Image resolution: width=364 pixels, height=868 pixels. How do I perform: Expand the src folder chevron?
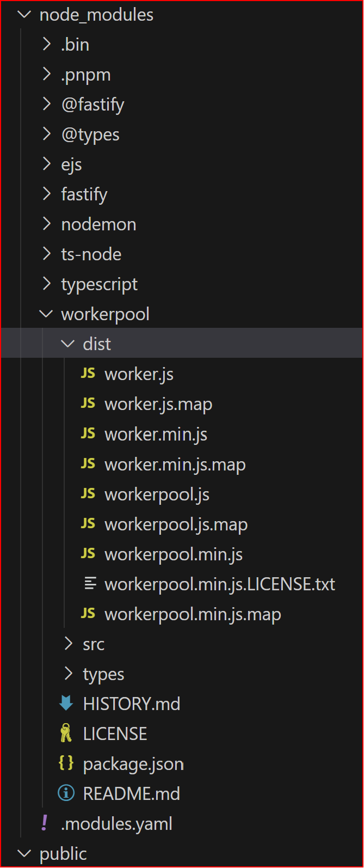68,644
